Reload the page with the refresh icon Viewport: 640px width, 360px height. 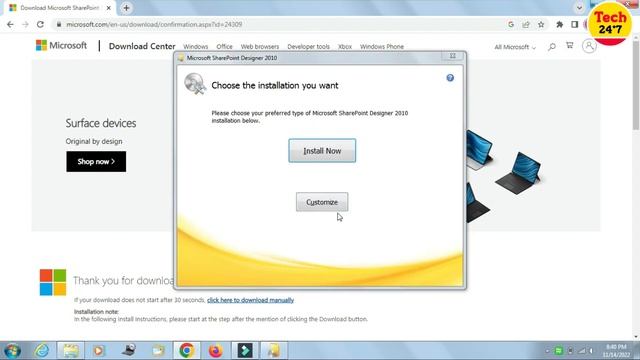(40, 24)
